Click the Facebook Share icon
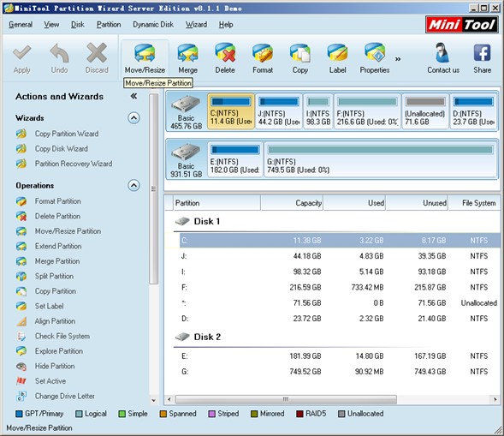 pyautogui.click(x=482, y=53)
